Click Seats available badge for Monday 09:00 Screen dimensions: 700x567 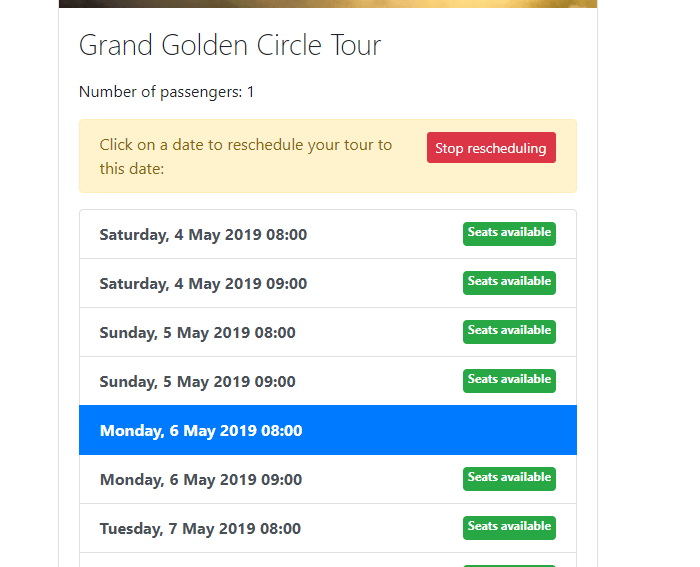coord(509,479)
